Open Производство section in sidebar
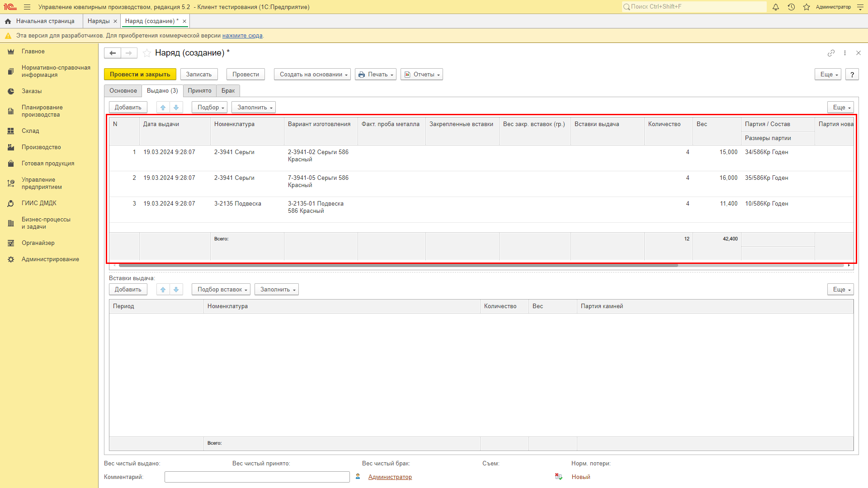This screenshot has width=868, height=488. click(x=41, y=147)
